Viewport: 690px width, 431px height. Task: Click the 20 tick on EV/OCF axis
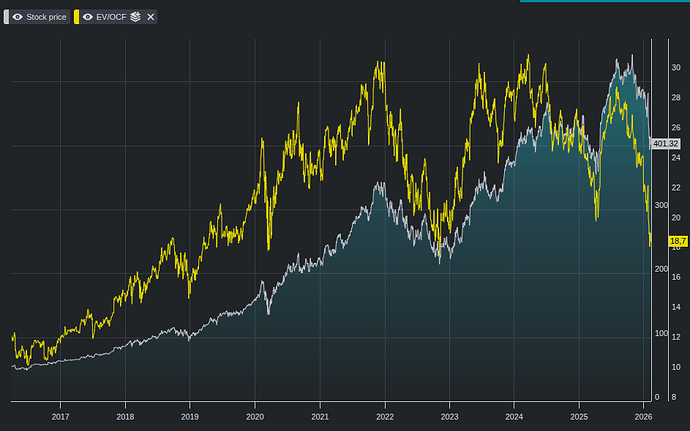(676, 217)
